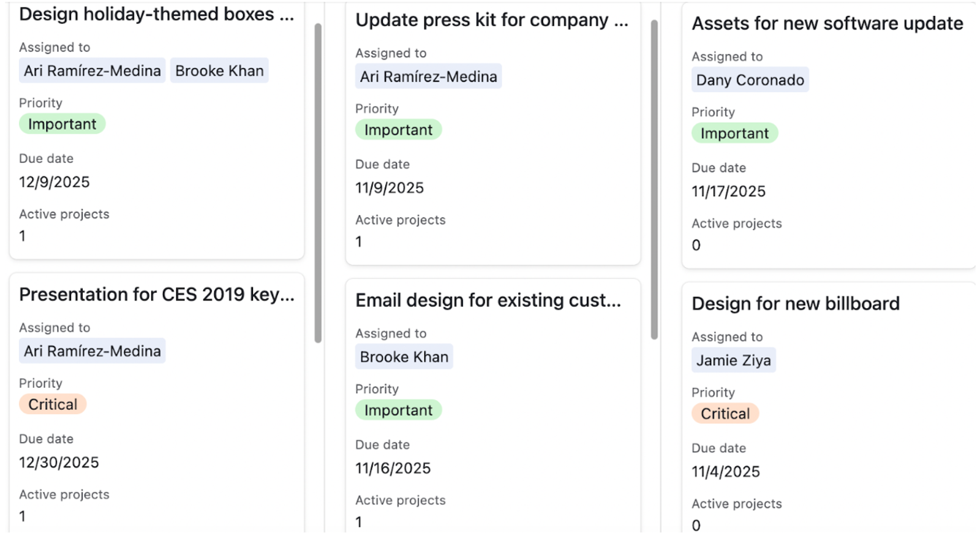The width and height of the screenshot is (980, 560).
Task: Click active projects value on Email design card
Action: (359, 522)
